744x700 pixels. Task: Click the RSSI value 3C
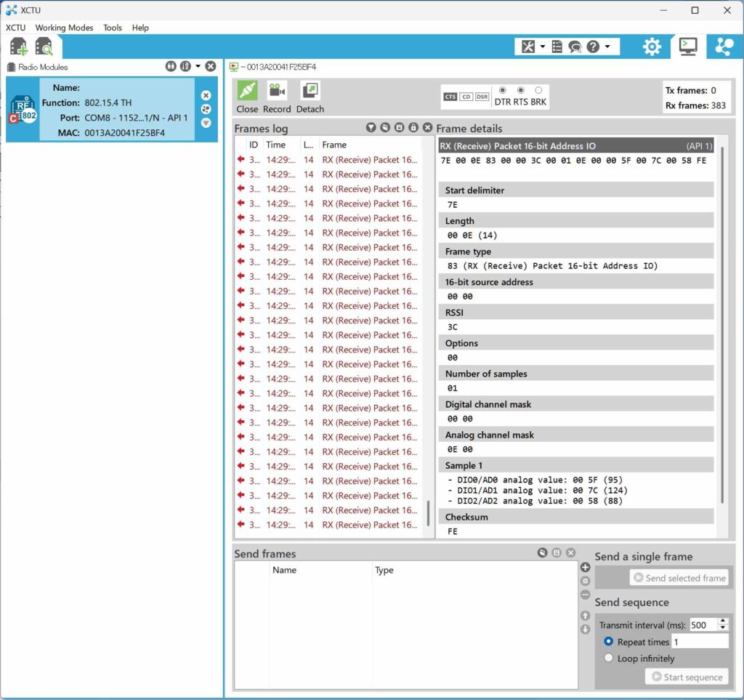point(452,327)
